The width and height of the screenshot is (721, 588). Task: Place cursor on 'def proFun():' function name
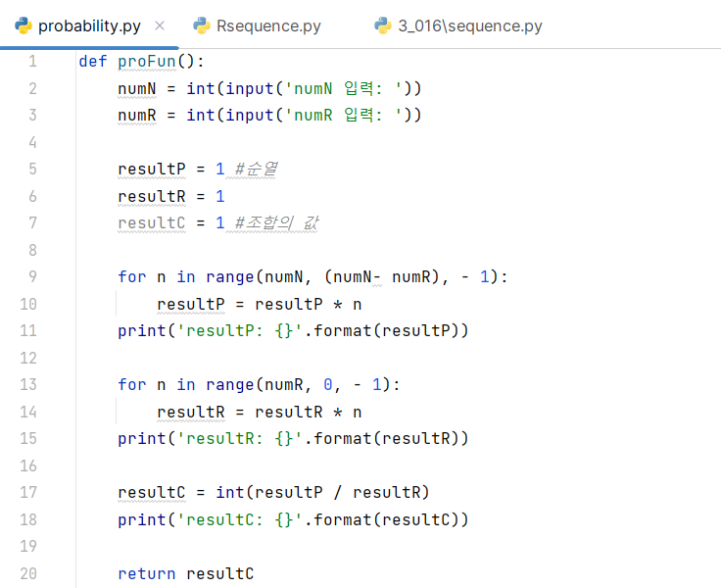tap(147, 61)
